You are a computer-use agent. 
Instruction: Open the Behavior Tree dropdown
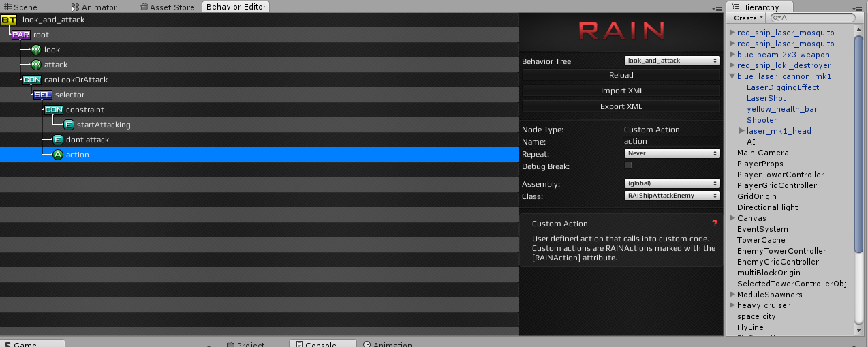[x=672, y=61]
